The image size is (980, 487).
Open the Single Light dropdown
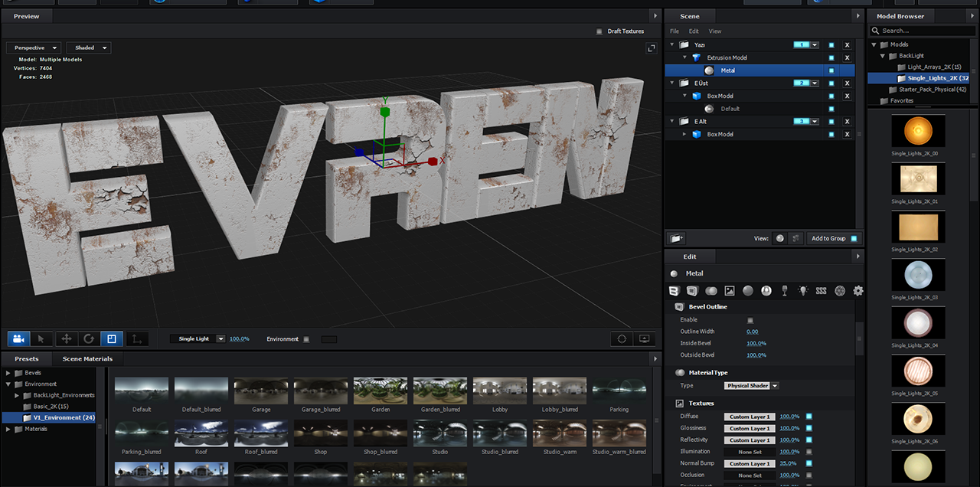198,338
